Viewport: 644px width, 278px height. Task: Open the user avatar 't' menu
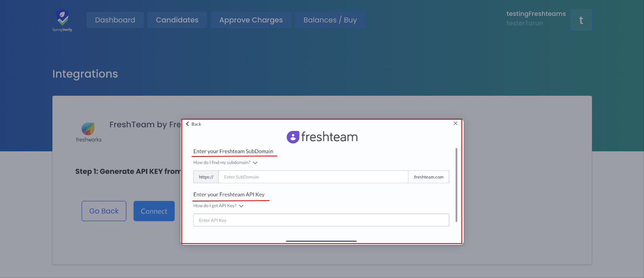(x=581, y=20)
